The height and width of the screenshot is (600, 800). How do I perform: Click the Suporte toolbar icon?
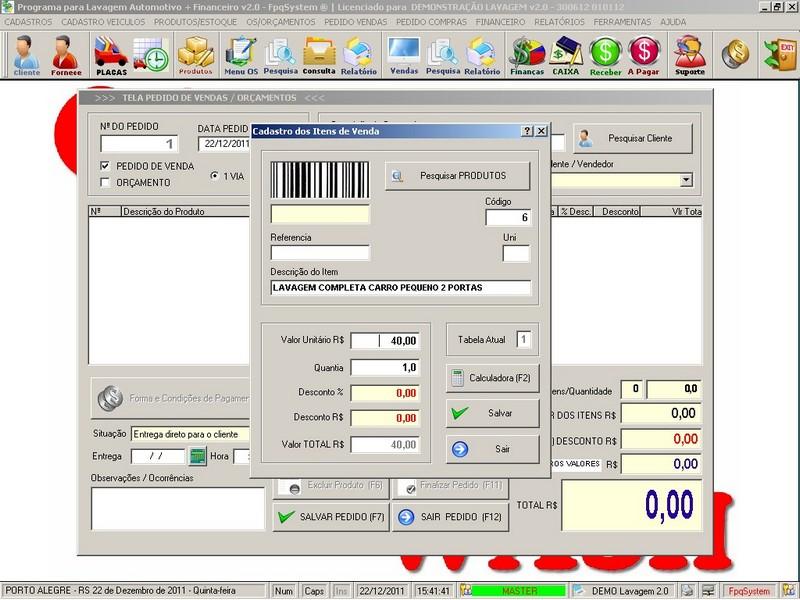click(x=689, y=55)
